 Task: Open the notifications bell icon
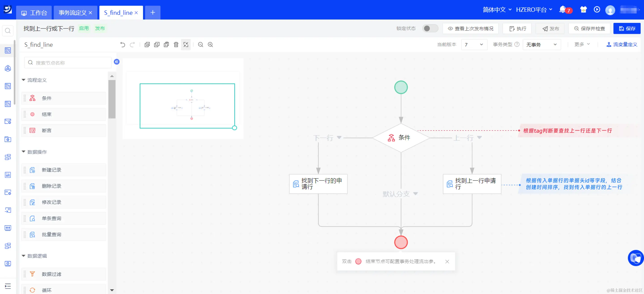(x=563, y=9)
